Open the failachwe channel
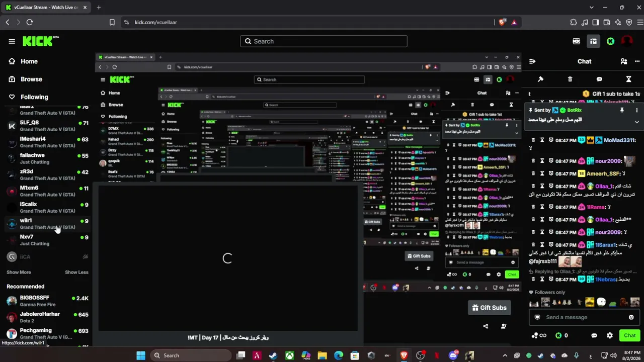 [47, 158]
